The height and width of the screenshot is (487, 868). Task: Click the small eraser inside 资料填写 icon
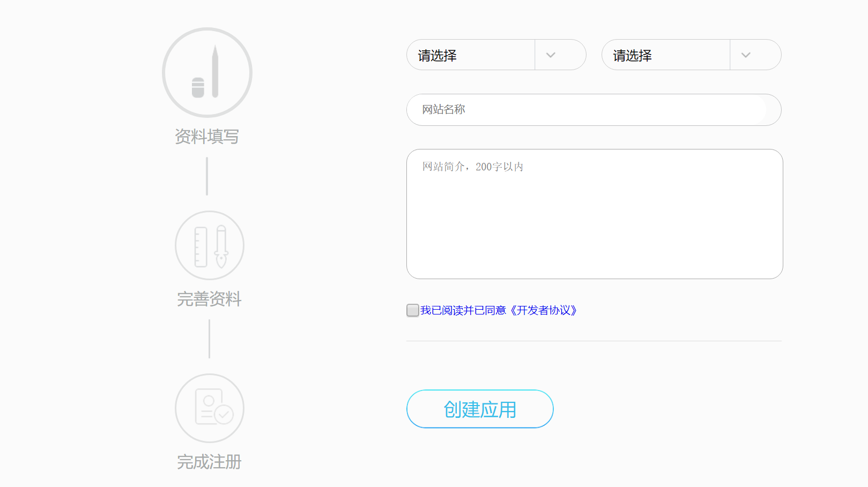coord(198,88)
